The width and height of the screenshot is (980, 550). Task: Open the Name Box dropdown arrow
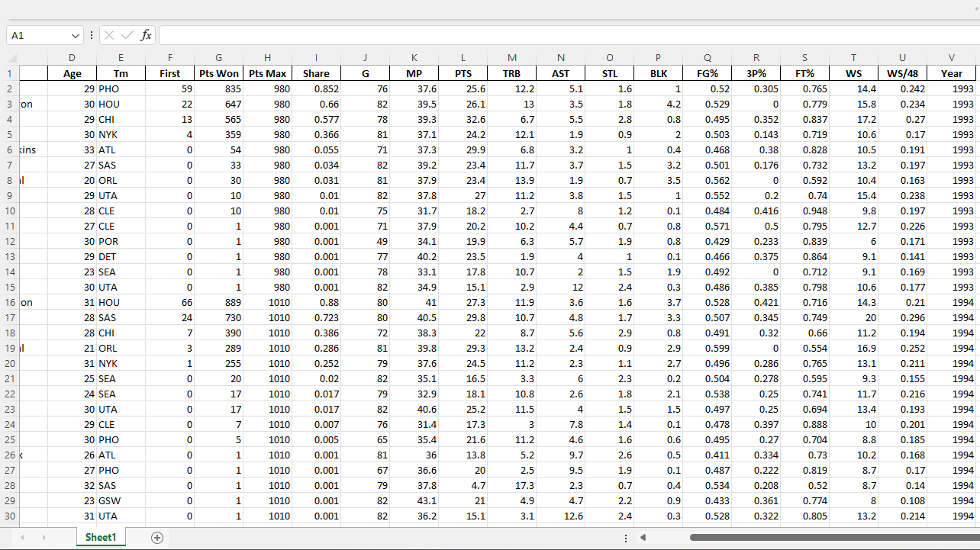75,35
